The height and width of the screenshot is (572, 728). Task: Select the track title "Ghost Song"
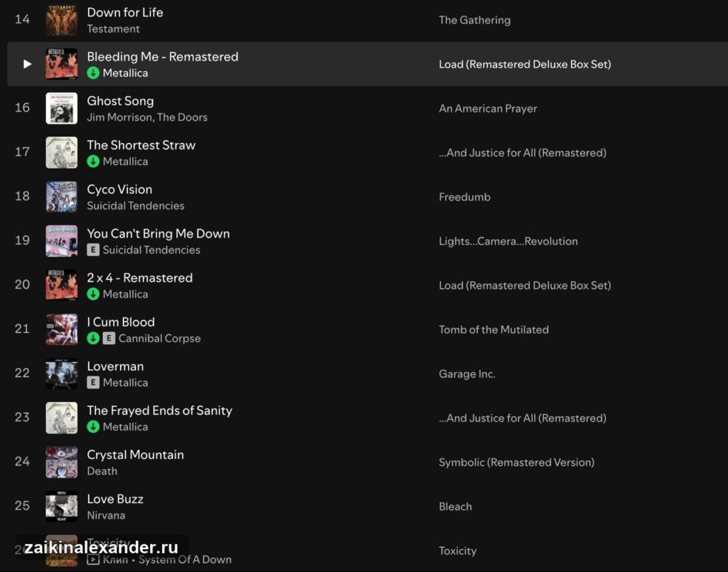tap(120, 101)
